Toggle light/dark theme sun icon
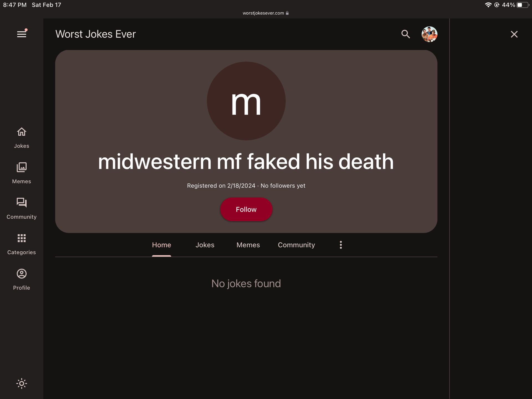Screen dimensions: 532x399 22,383
